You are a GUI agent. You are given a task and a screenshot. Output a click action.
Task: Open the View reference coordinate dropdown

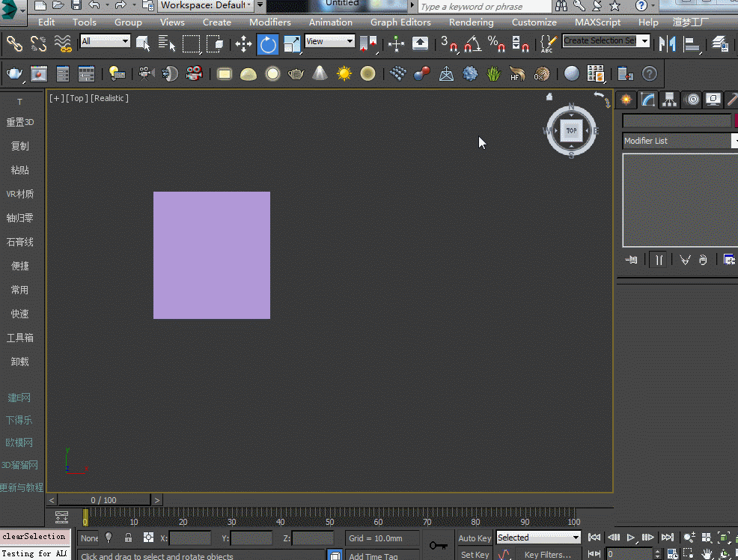[329, 42]
